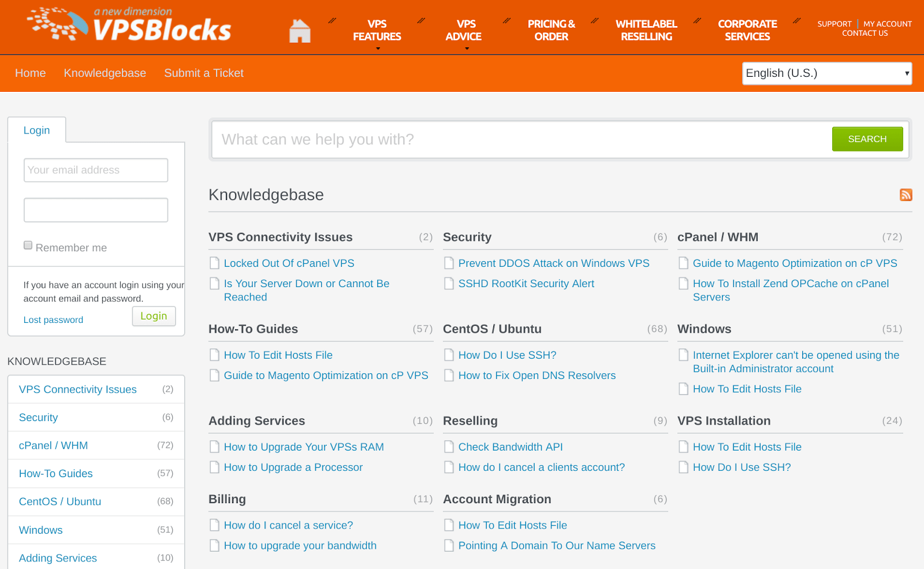The width and height of the screenshot is (924, 569).
Task: Click document icon beside How to Fix Open DNS Resolvers
Action: click(449, 375)
